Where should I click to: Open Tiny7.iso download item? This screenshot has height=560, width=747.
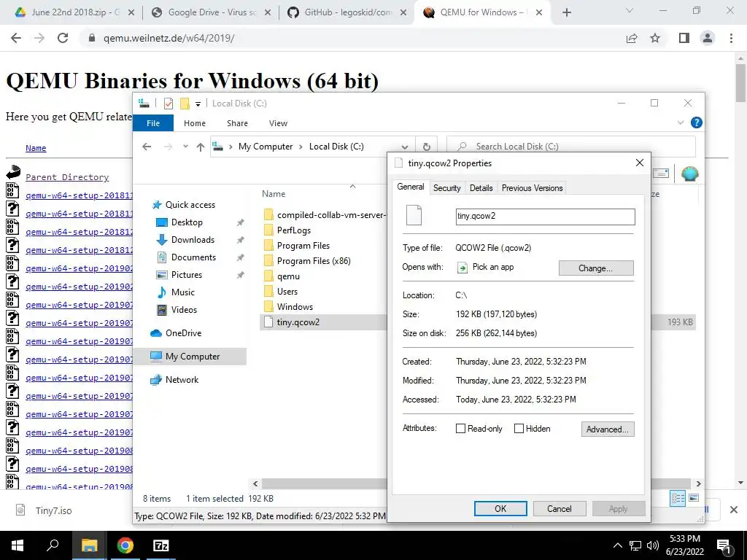tap(53, 510)
